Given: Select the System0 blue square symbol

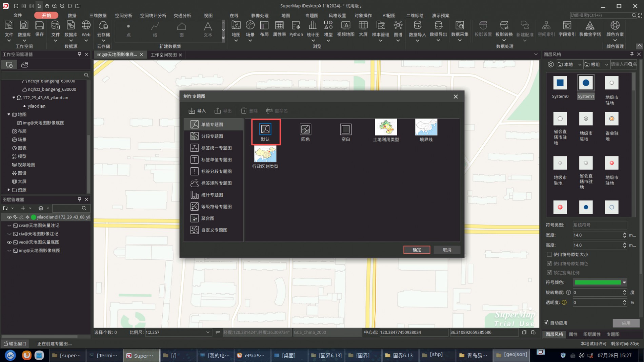Looking at the screenshot, I should pyautogui.click(x=560, y=83).
